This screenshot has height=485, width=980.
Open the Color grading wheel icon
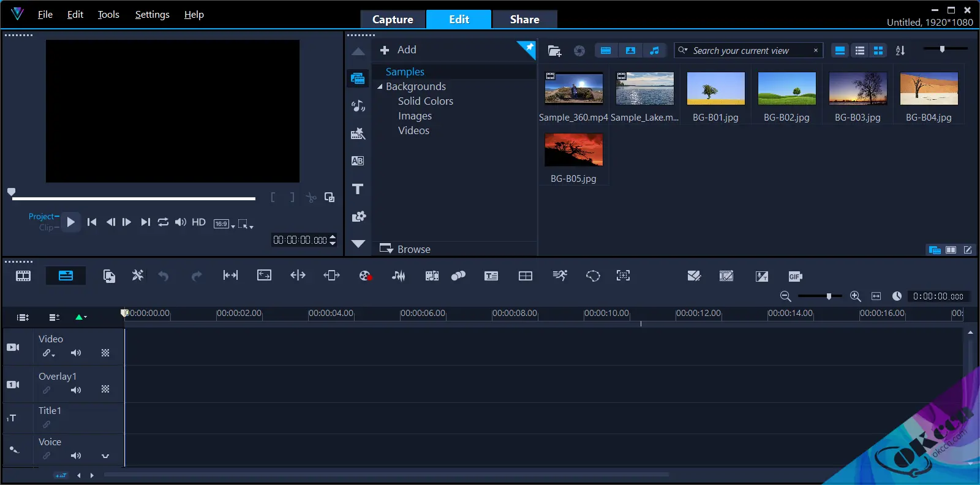pyautogui.click(x=365, y=276)
